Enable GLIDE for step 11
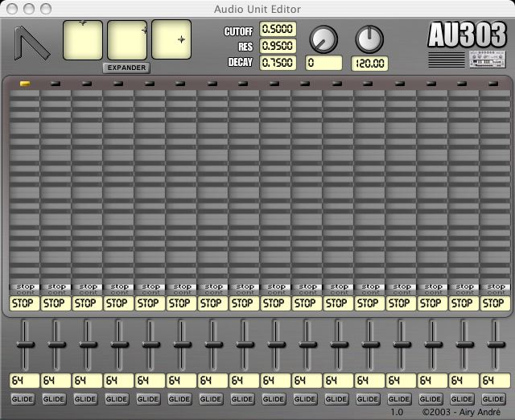515x420 pixels. pos(336,399)
